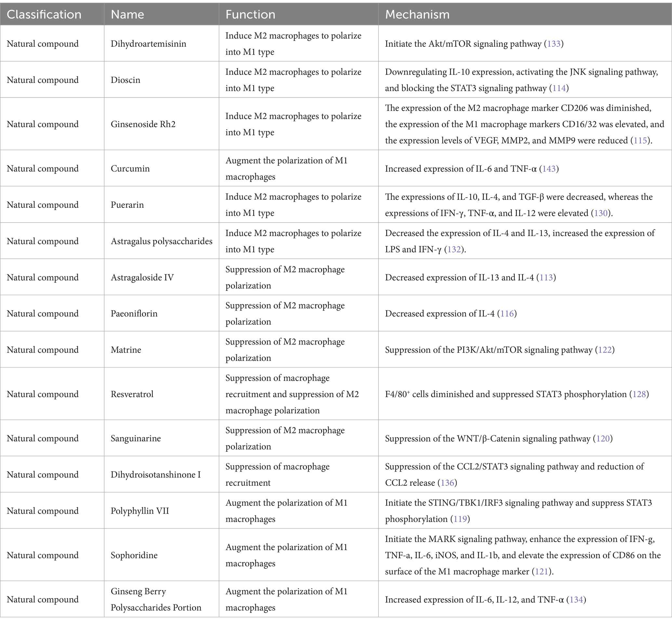Viewport: 672px width, 623px height.
Task: Click 'Increased expression of IL-6 and TNF-α' text
Action: pyautogui.click(x=461, y=169)
